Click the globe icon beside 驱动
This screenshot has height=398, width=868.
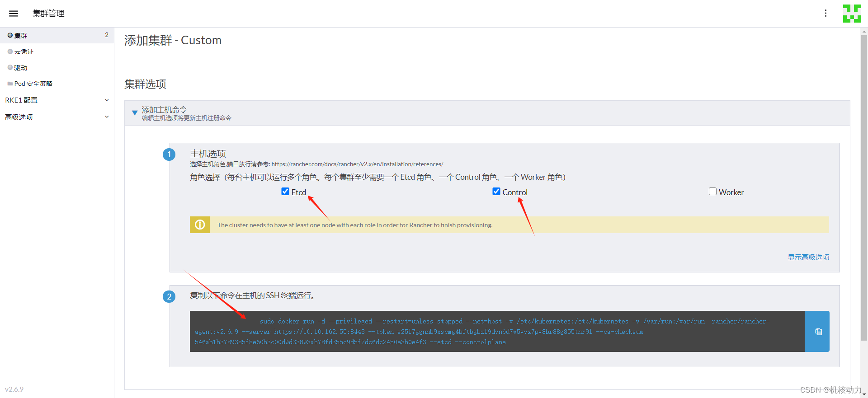[10, 67]
